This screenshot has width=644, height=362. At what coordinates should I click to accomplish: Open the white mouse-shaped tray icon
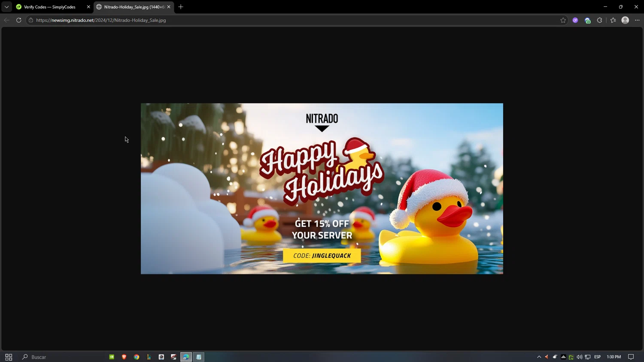pyautogui.click(x=555, y=357)
